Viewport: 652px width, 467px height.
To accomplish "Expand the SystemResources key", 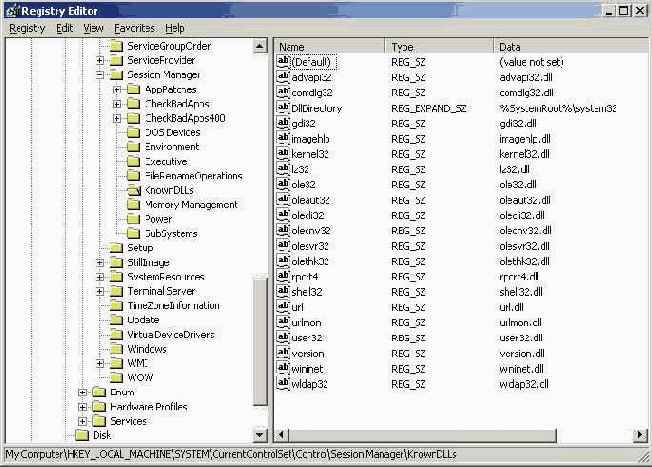I will [100, 277].
